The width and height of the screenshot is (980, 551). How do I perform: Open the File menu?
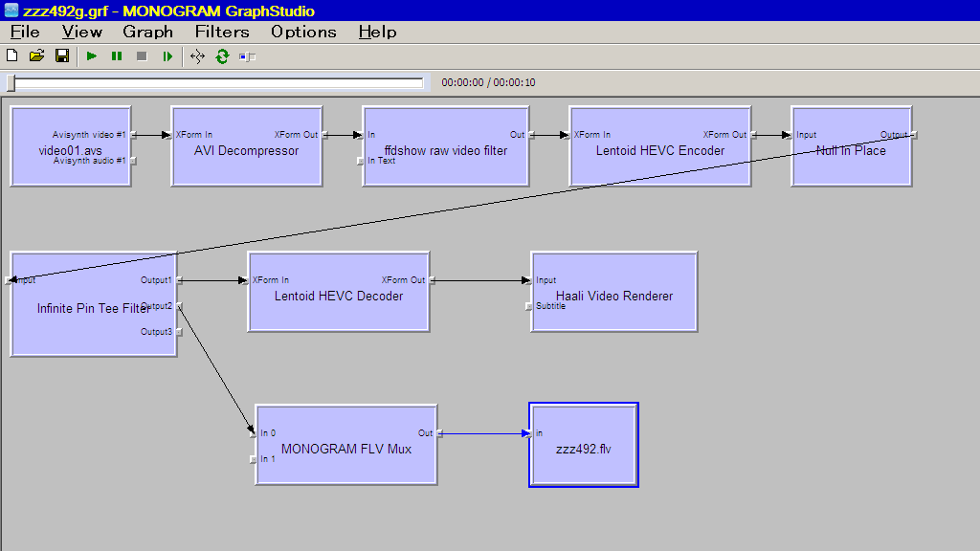click(25, 32)
